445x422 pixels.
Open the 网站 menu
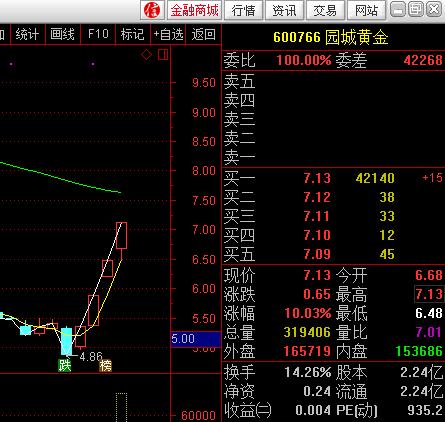tap(366, 10)
